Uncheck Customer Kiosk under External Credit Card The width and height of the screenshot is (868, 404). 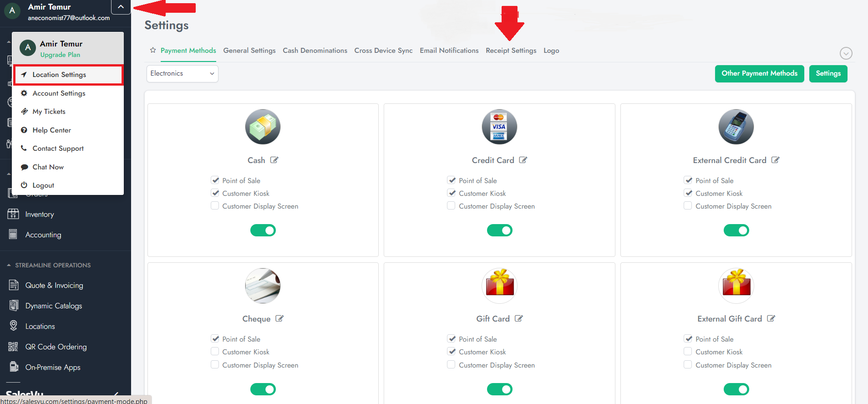pyautogui.click(x=688, y=193)
